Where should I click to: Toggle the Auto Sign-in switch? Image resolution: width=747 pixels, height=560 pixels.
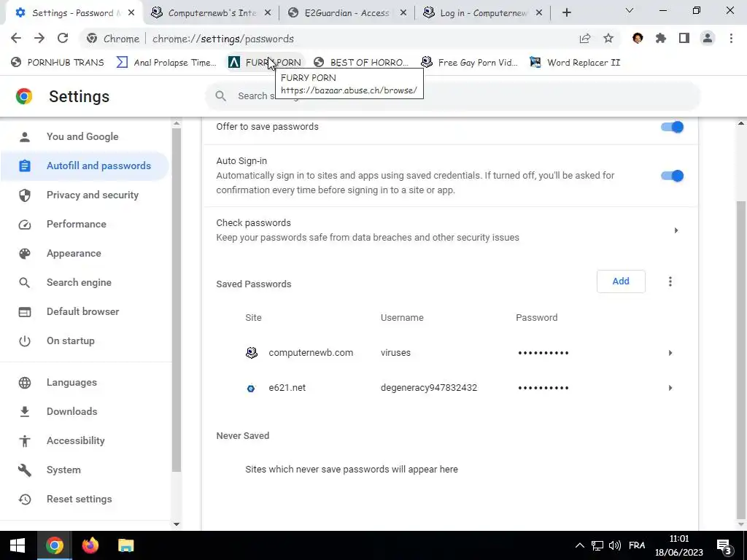click(x=672, y=176)
